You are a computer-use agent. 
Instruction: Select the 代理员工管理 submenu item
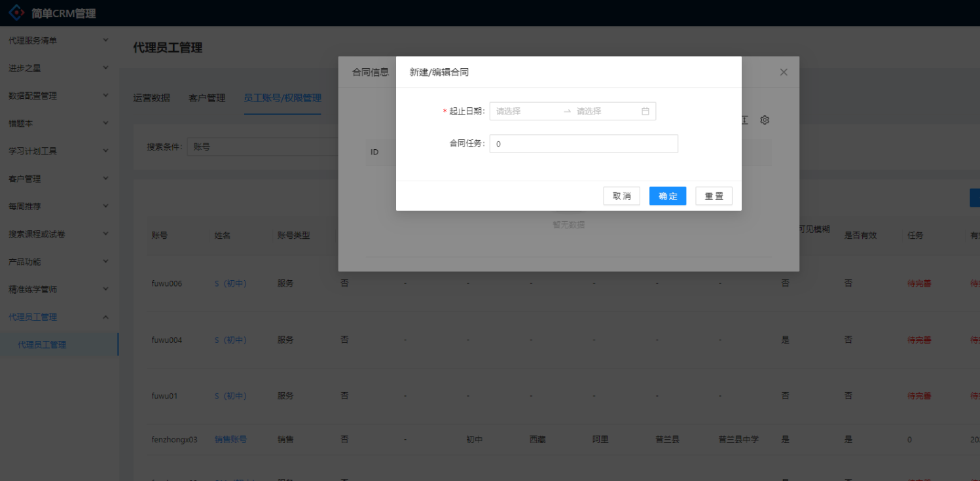tap(42, 344)
